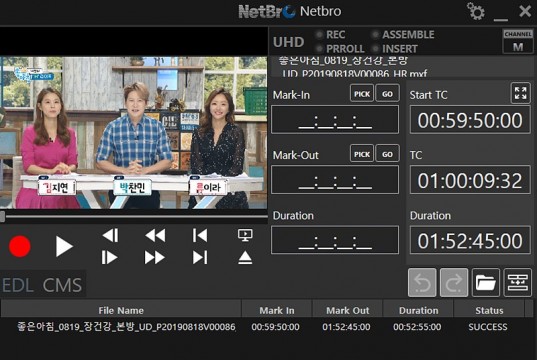Viewport: 537px width, 360px height.
Task: Undo the last action
Action: (x=422, y=283)
